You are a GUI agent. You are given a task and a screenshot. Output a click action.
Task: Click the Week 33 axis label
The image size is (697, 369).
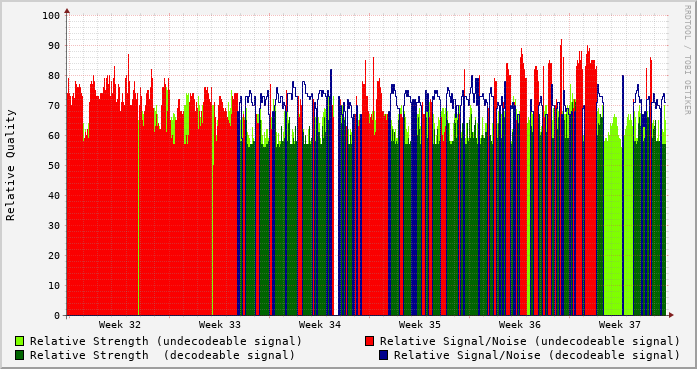point(220,325)
